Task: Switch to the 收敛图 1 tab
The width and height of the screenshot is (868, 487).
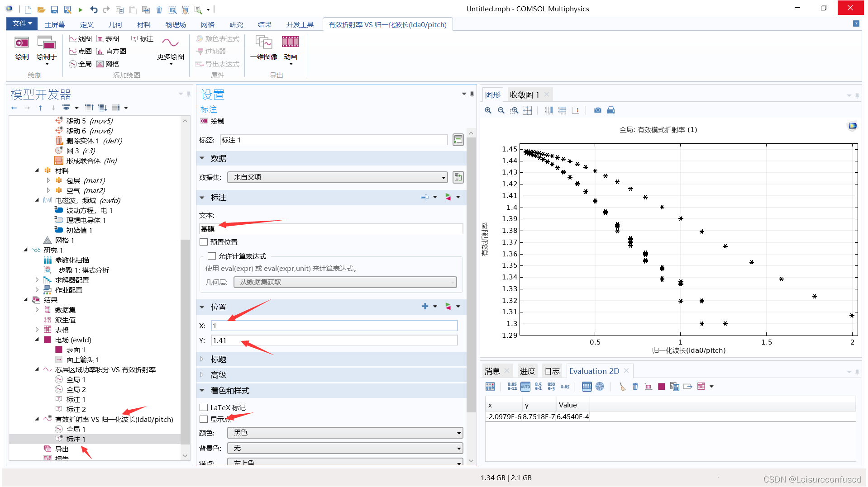Action: (525, 95)
